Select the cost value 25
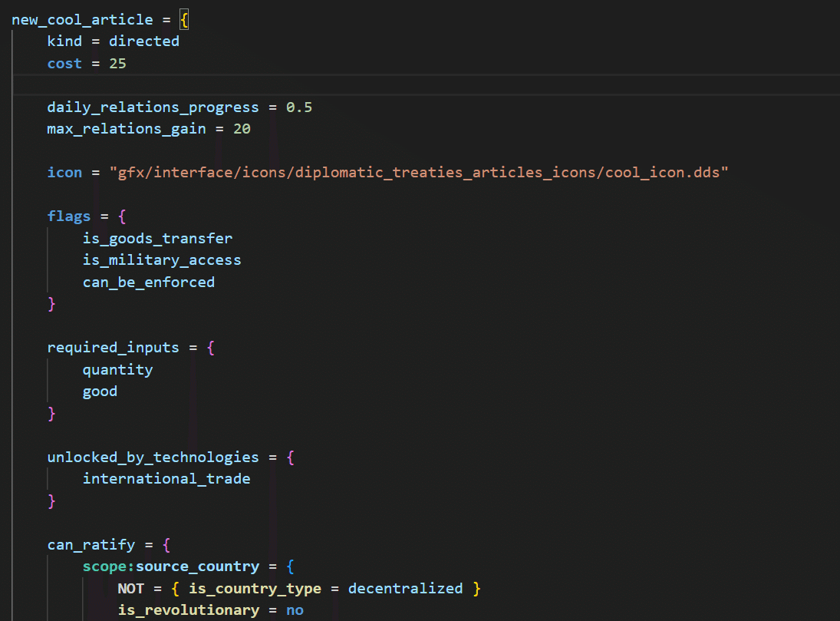Image resolution: width=840 pixels, height=621 pixels. (118, 63)
